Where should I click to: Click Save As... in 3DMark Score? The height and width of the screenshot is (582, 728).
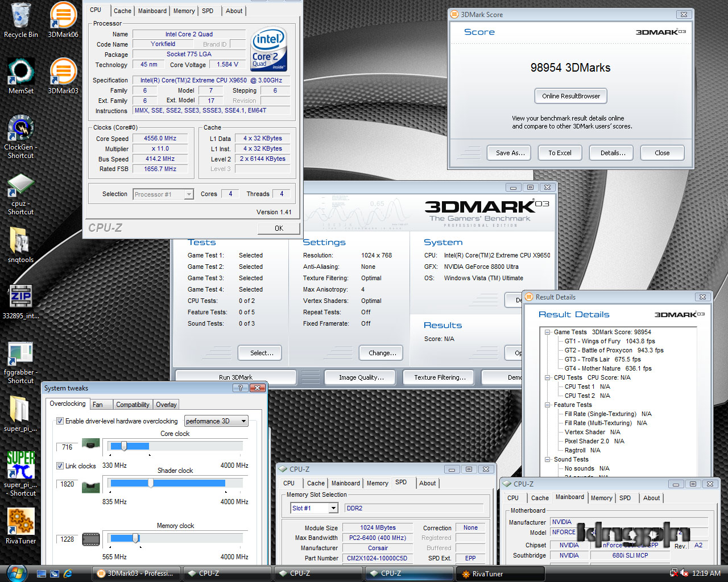click(x=510, y=153)
